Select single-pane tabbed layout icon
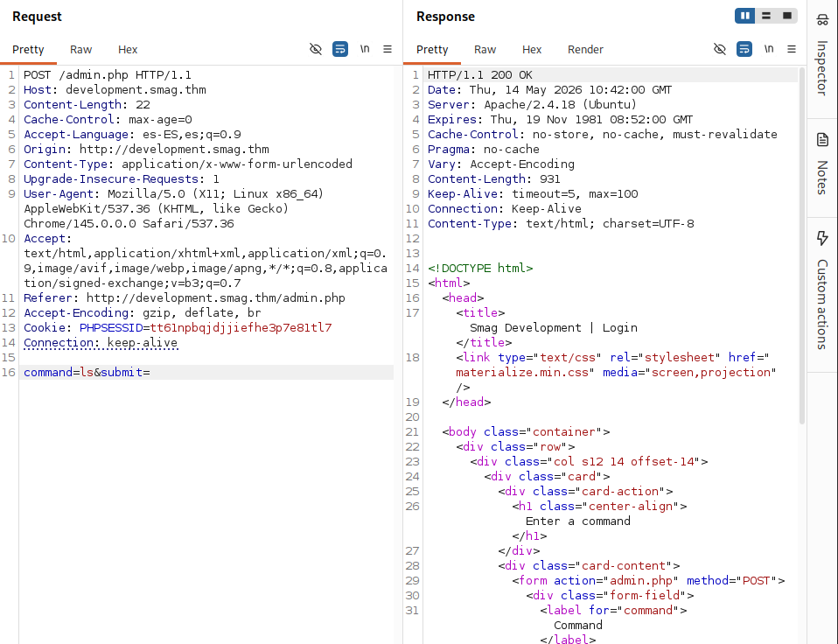Image resolution: width=838 pixels, height=644 pixels. (x=786, y=16)
